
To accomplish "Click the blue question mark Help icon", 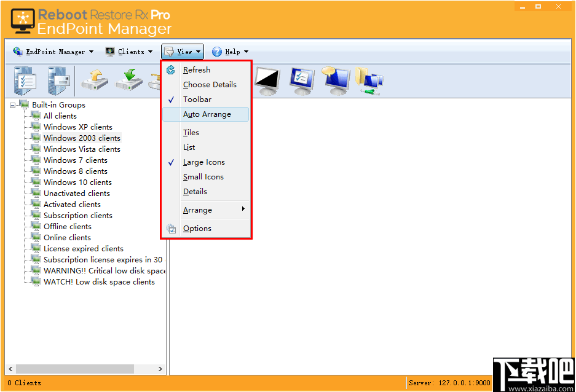I will (x=217, y=52).
